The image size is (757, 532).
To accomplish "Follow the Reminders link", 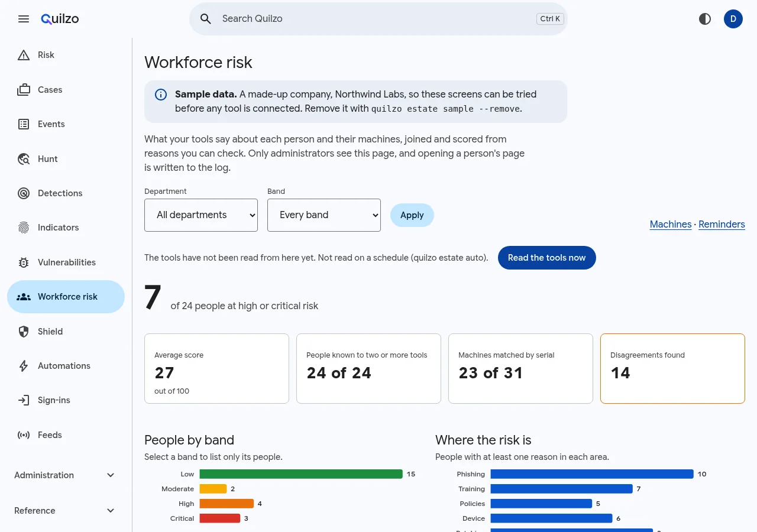I will pos(722,225).
